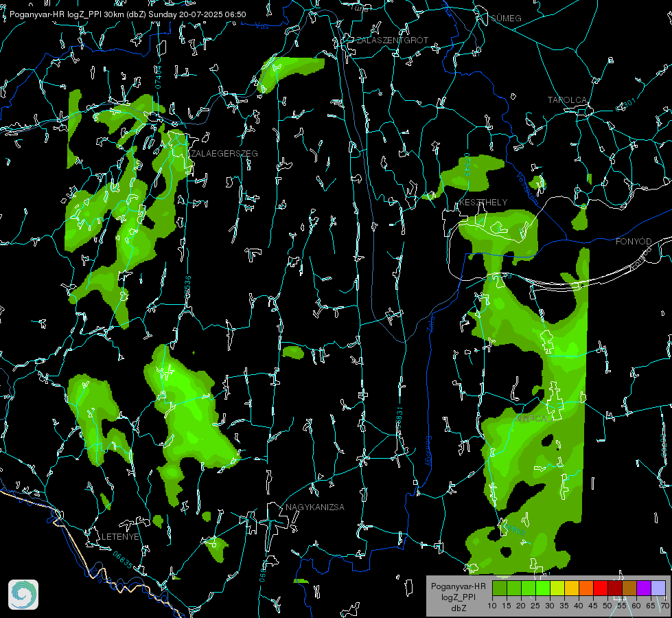
Task: Click the Vas county label
Action: coord(262,26)
